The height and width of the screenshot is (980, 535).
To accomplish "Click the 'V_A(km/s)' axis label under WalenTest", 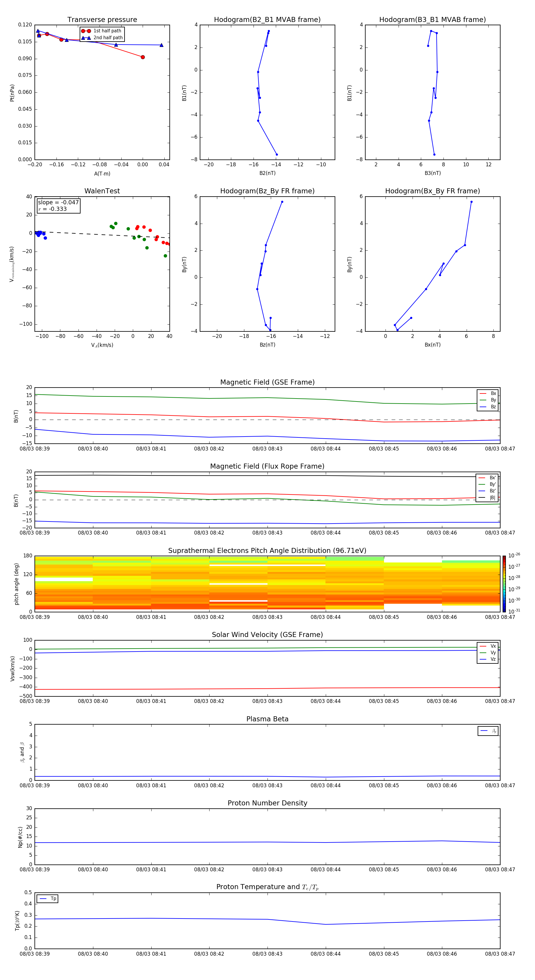I will click(x=102, y=345).
